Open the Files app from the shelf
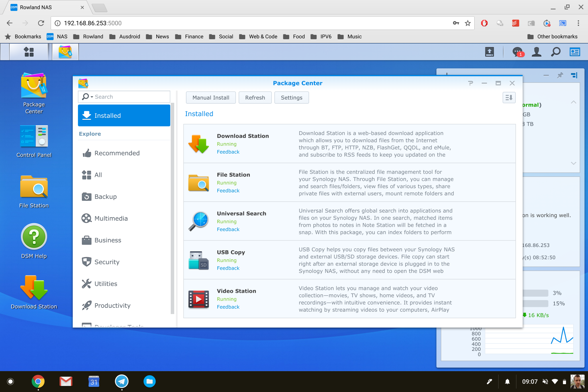This screenshot has height=392, width=588. coord(149,381)
